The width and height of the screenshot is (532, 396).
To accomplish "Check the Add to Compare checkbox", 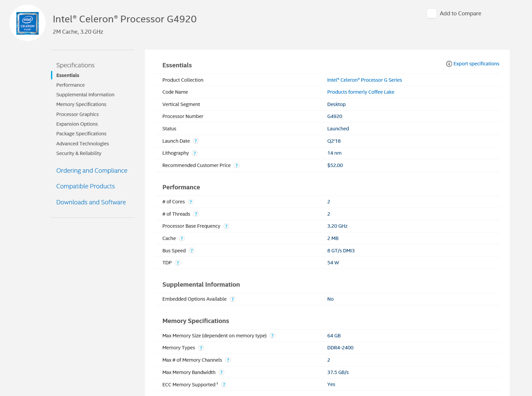I will click(x=432, y=14).
